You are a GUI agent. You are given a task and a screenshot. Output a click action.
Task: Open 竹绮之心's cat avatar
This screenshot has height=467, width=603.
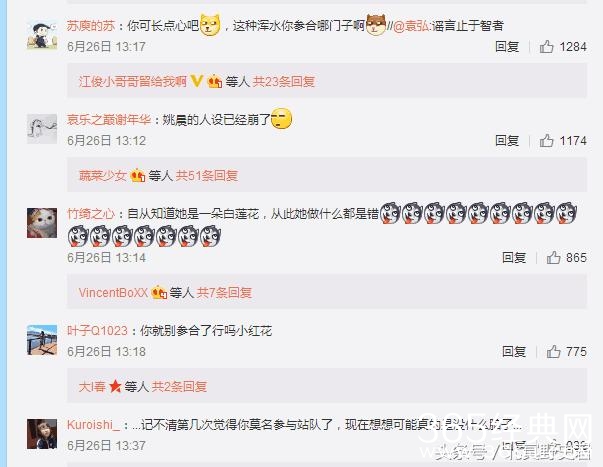42,223
